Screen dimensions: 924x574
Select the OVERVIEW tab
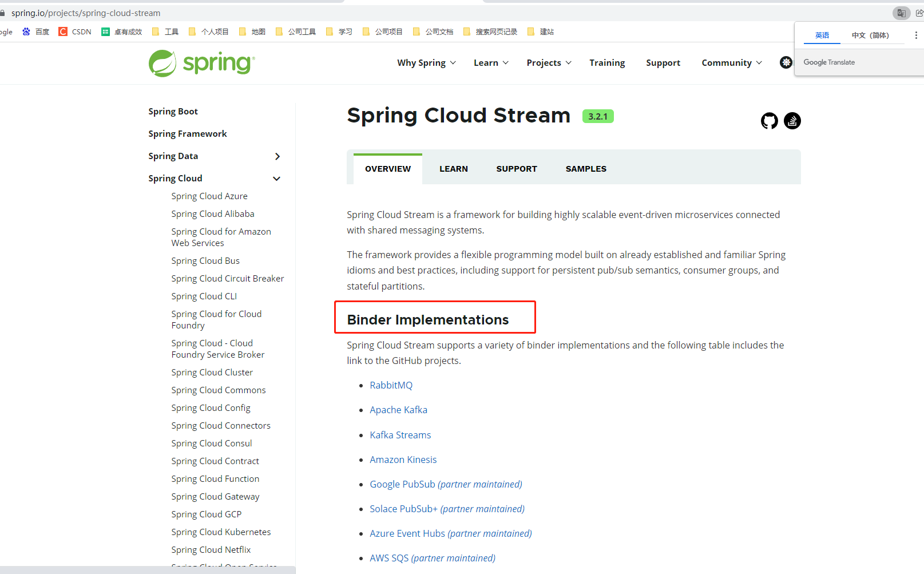(388, 169)
